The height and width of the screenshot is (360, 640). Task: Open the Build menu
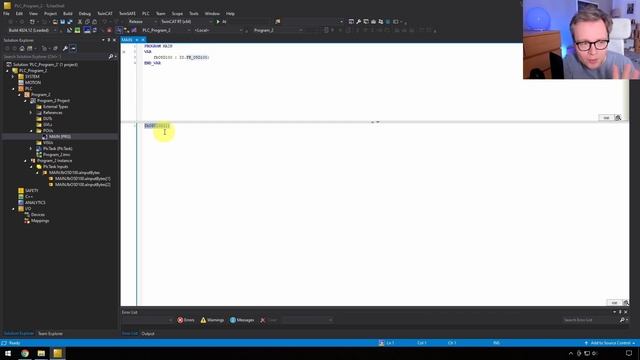point(68,13)
